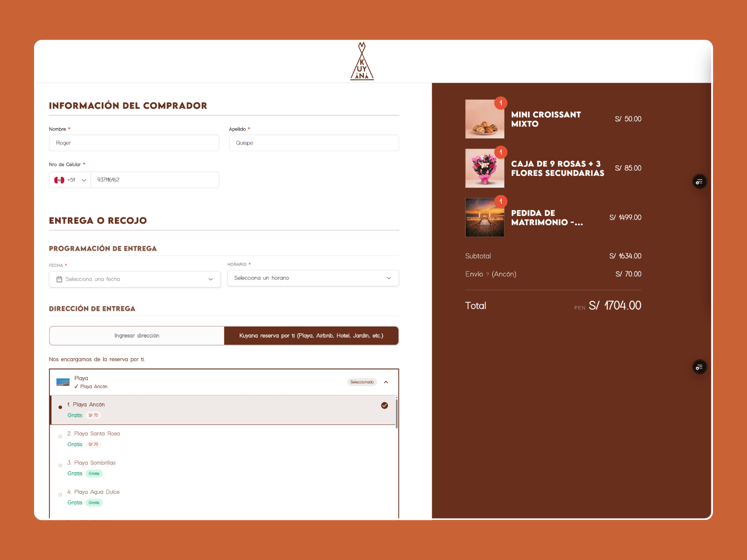
Task: Click S/ 70 price tag on Playa Santa Rosa
Action: click(x=93, y=444)
